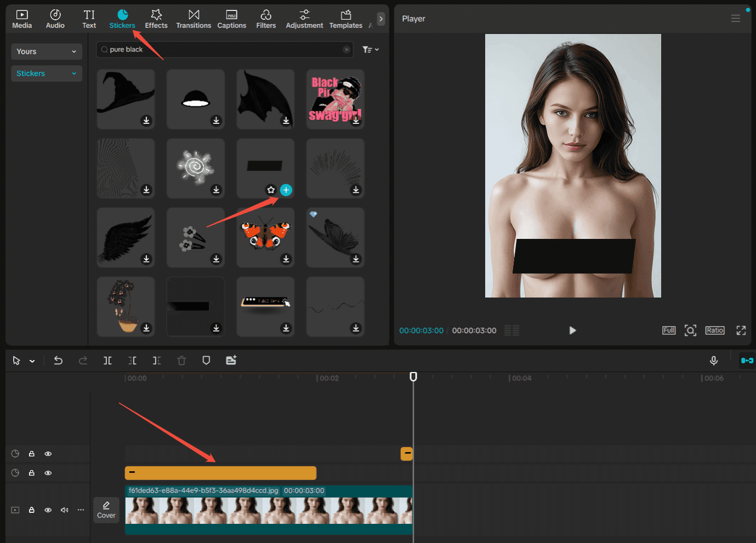
Task: Switch to the Text tab
Action: pyautogui.click(x=89, y=19)
